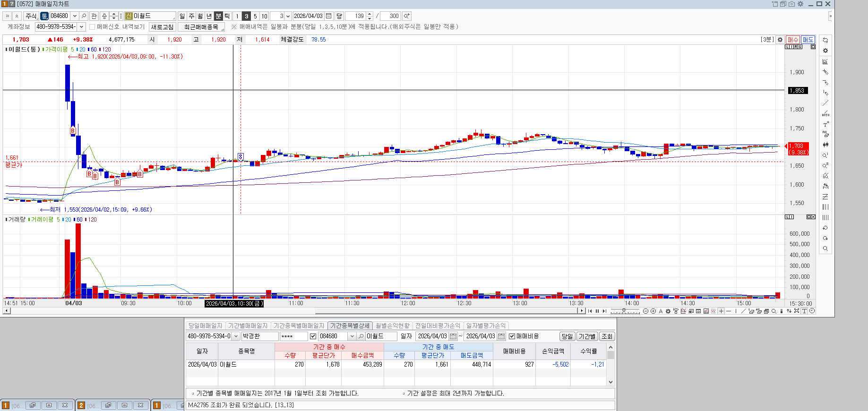Select the diagonal trend line drawing tool
This screenshot has width=868, height=411.
coord(825,103)
